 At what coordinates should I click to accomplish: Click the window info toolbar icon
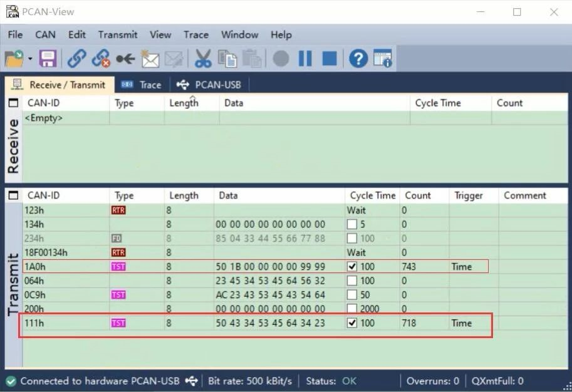[383, 58]
